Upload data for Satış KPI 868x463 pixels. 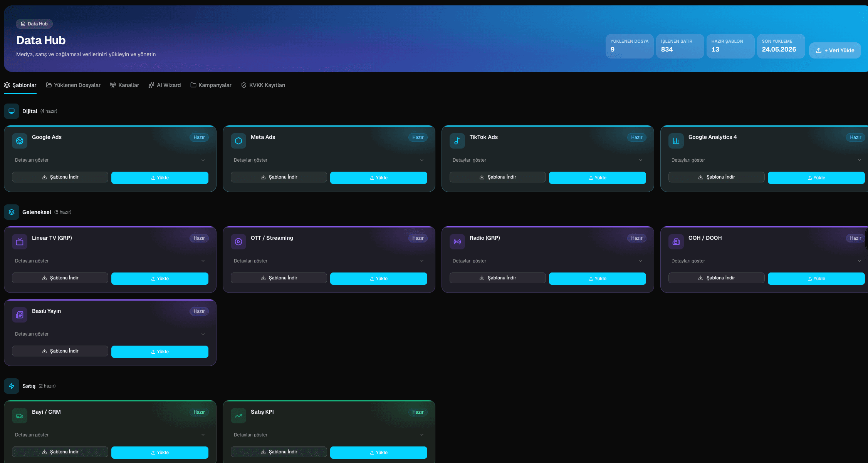[x=379, y=453]
